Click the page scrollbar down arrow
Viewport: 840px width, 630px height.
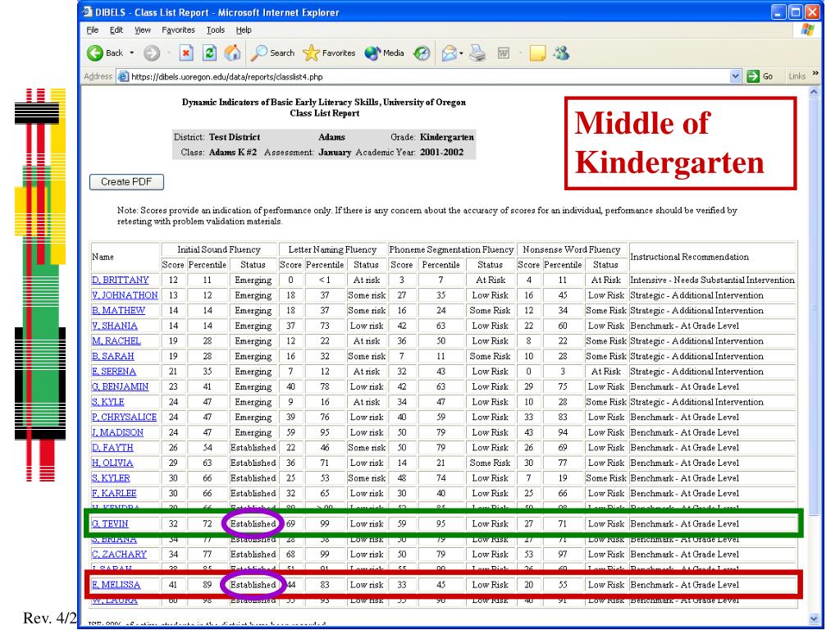pos(814,619)
